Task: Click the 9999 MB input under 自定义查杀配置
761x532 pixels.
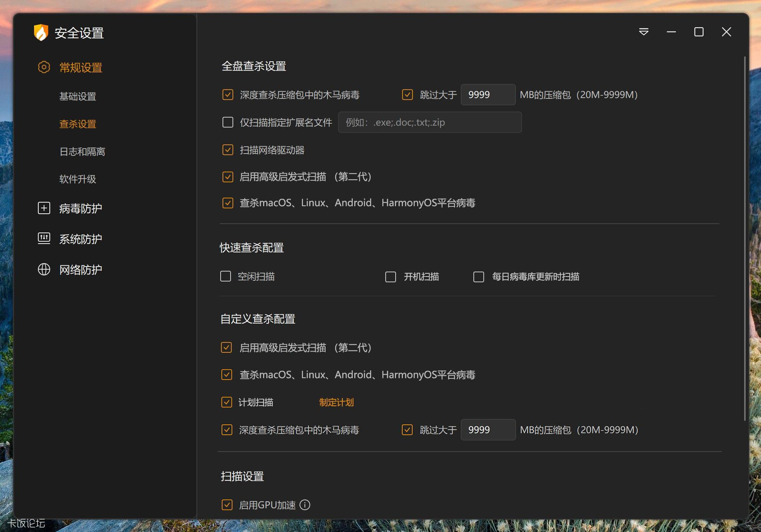Action: pos(488,430)
